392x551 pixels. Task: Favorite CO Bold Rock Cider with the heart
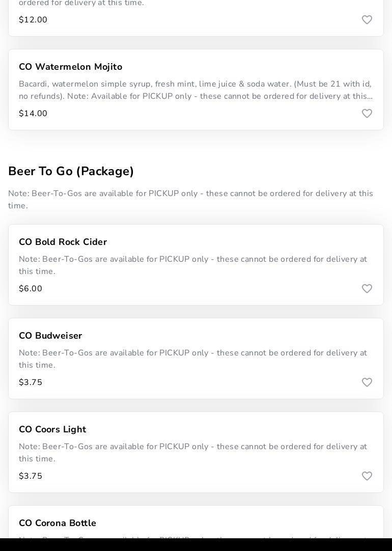coord(367,289)
